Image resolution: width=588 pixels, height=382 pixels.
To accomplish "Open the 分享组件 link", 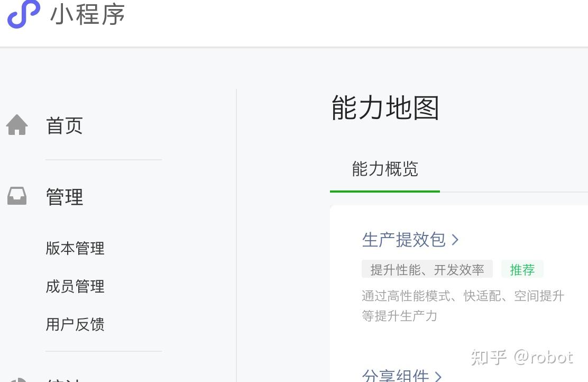I will pos(395,375).
